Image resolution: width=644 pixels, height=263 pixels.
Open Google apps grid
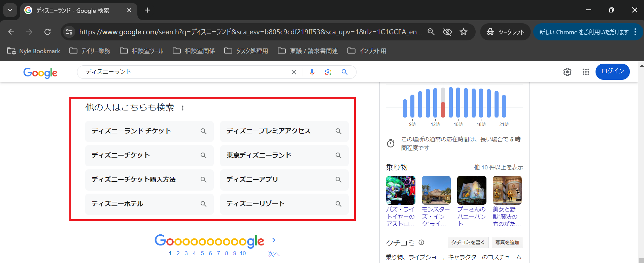click(586, 72)
